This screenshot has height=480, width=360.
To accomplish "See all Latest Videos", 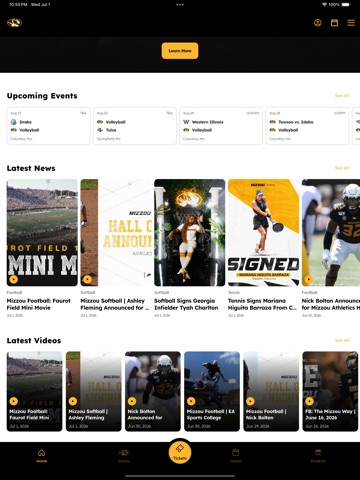I will 342,340.
